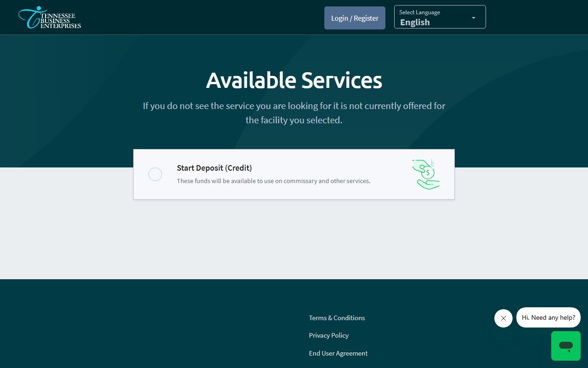Open the End User Agreement link
The height and width of the screenshot is (368, 588).
338,353
